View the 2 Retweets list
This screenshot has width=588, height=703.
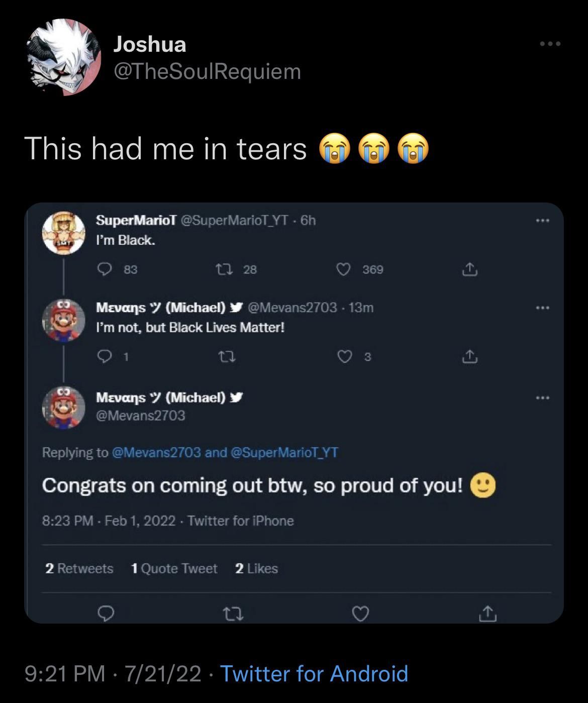point(79,568)
